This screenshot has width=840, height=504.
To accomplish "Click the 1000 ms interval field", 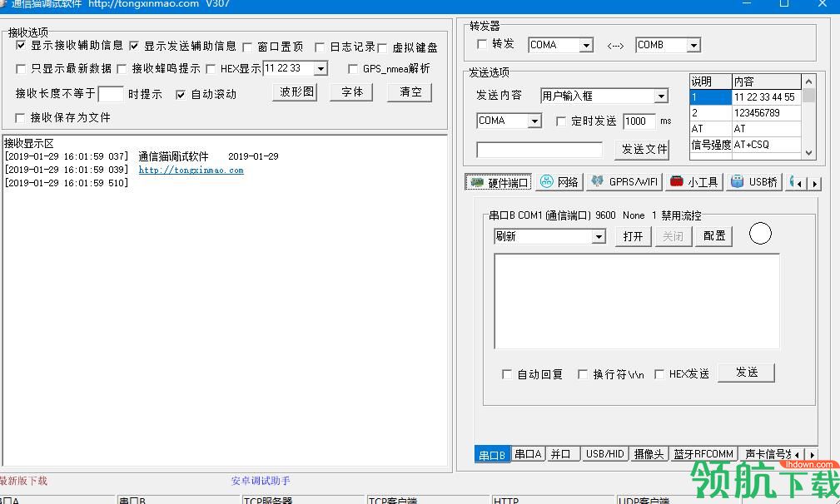I will pos(639,121).
